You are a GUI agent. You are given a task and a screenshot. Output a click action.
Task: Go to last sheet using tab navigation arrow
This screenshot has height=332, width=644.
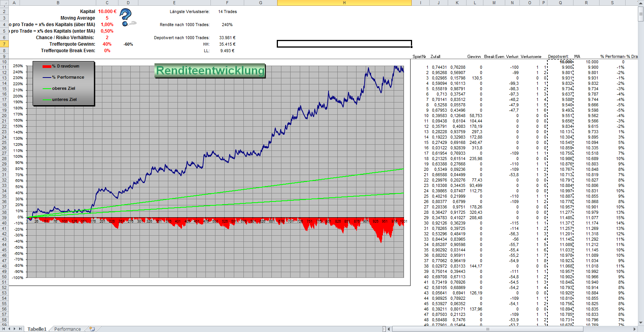[x=20, y=329]
